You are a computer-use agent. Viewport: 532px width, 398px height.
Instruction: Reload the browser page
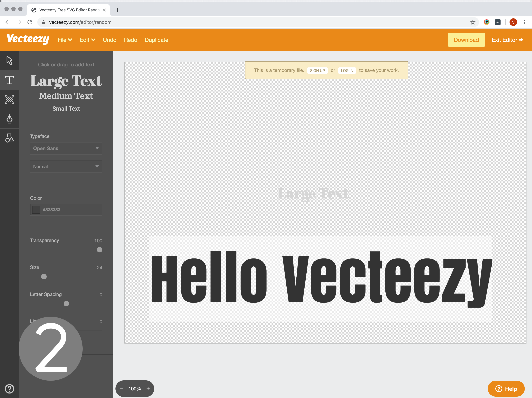[30, 22]
